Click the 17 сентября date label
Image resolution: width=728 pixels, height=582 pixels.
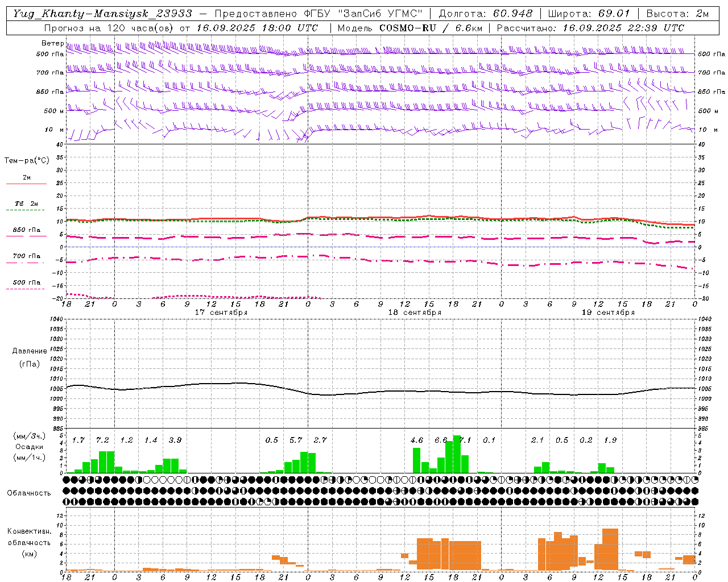tap(221, 313)
